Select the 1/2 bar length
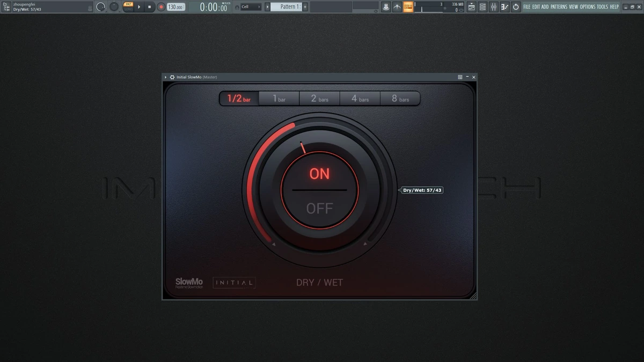Image resolution: width=644 pixels, height=362 pixels. point(239,99)
